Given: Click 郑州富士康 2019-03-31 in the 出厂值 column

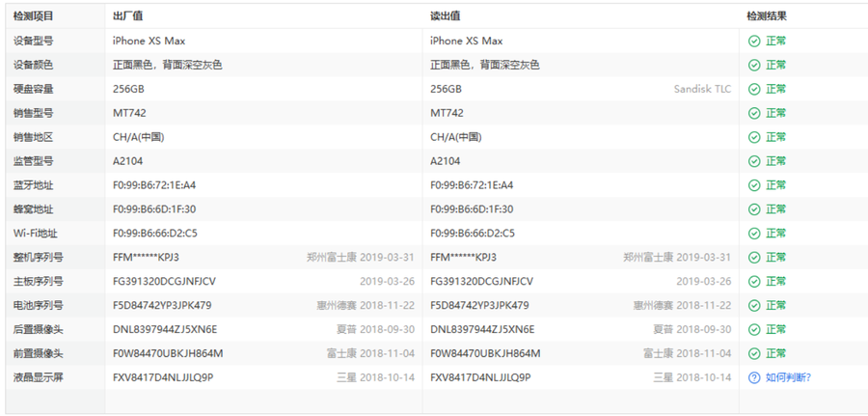Looking at the screenshot, I should [361, 258].
